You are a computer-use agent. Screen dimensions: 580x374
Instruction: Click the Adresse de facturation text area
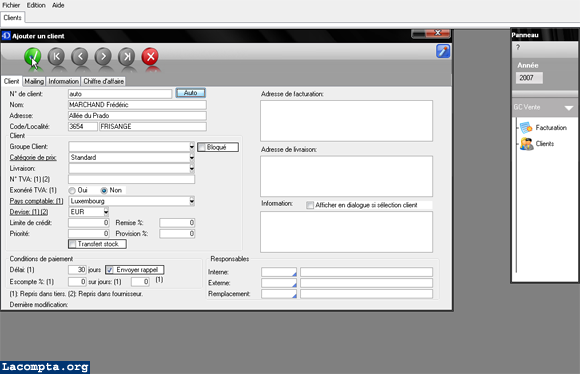[x=346, y=121]
